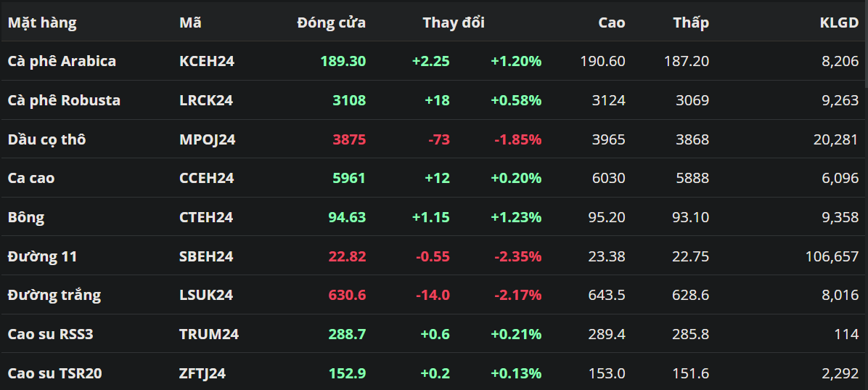868x390 pixels.
Task: Open the Đường trắng commodity
Action: [x=54, y=295]
